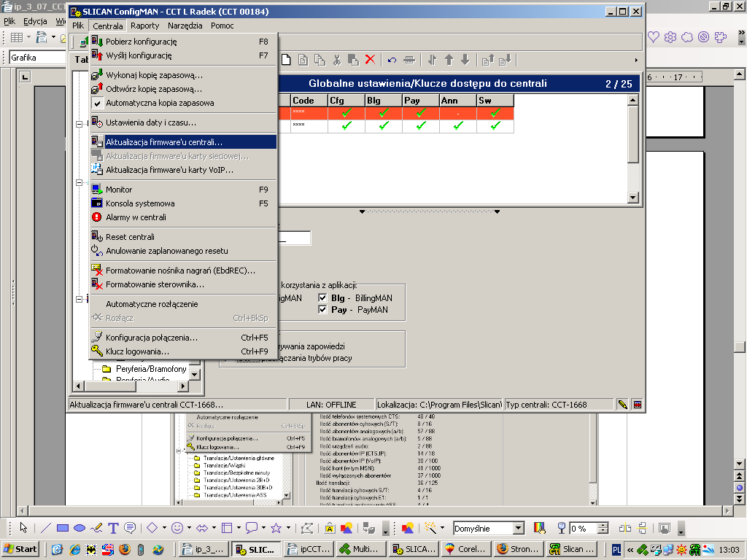
Task: Click the pencil edit icon in status bar
Action: click(622, 404)
